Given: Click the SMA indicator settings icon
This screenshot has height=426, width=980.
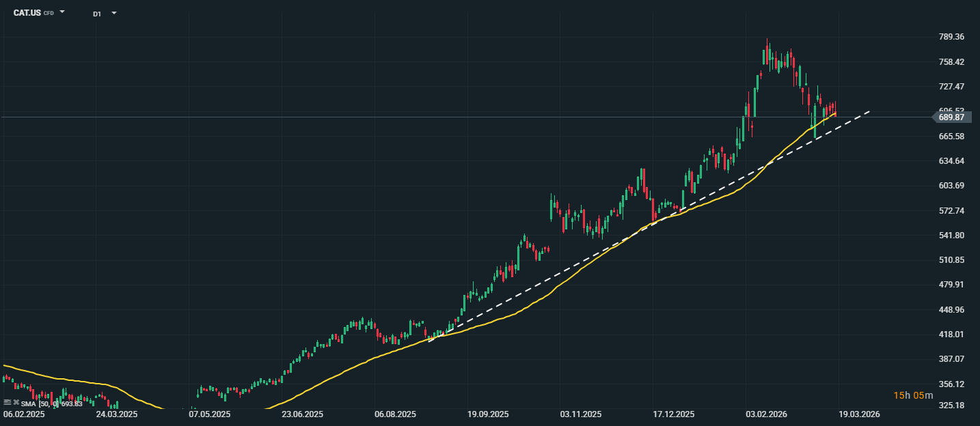Looking at the screenshot, I should point(7,403).
